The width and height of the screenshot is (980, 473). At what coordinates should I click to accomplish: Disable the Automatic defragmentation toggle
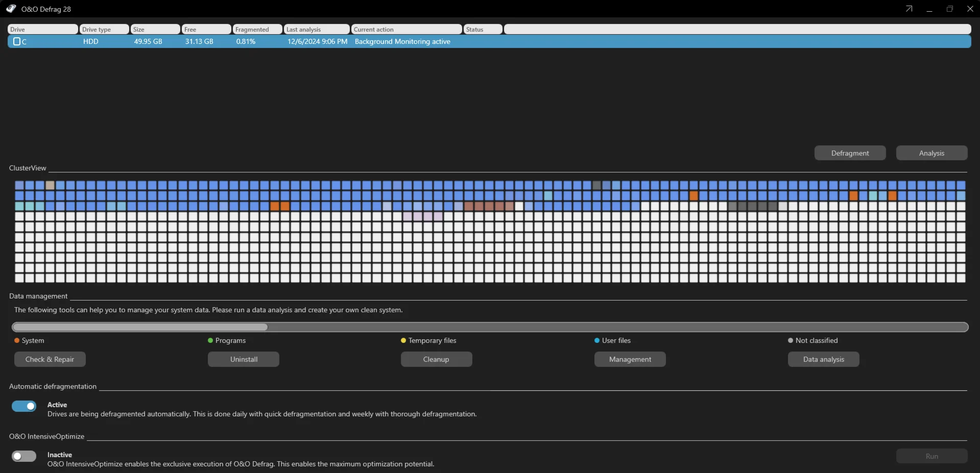(24, 406)
